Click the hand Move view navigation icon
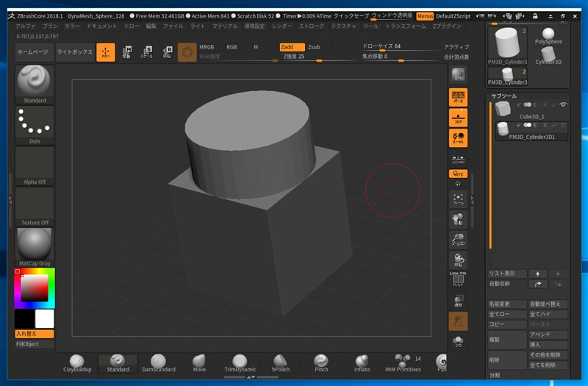The width and height of the screenshot is (588, 386). tap(458, 219)
